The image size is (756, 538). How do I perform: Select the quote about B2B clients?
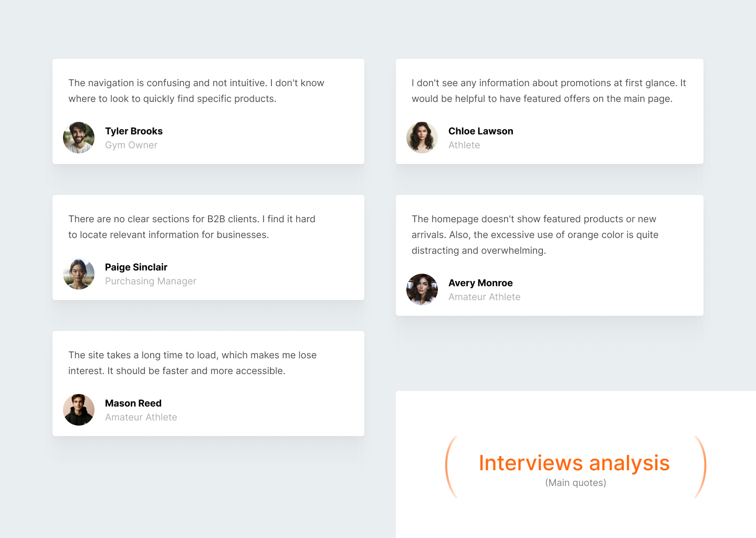192,227
